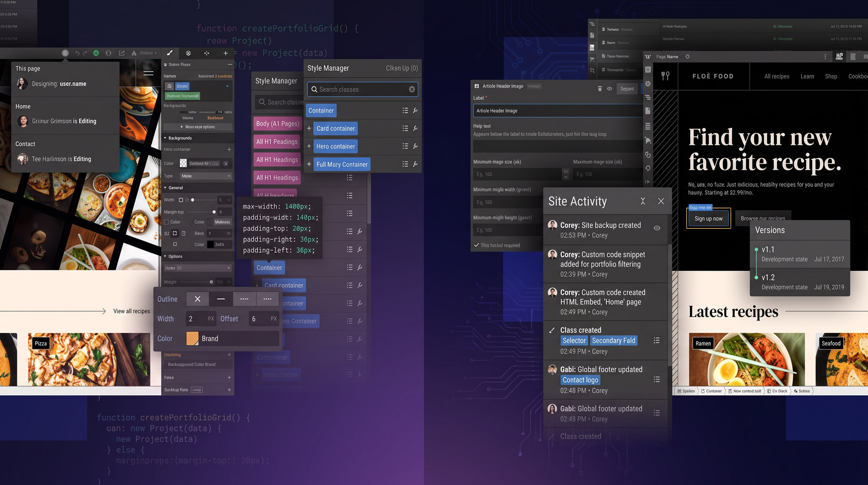Image resolution: width=868 pixels, height=485 pixels.
Task: Click the View all recipes link
Action: tap(132, 311)
